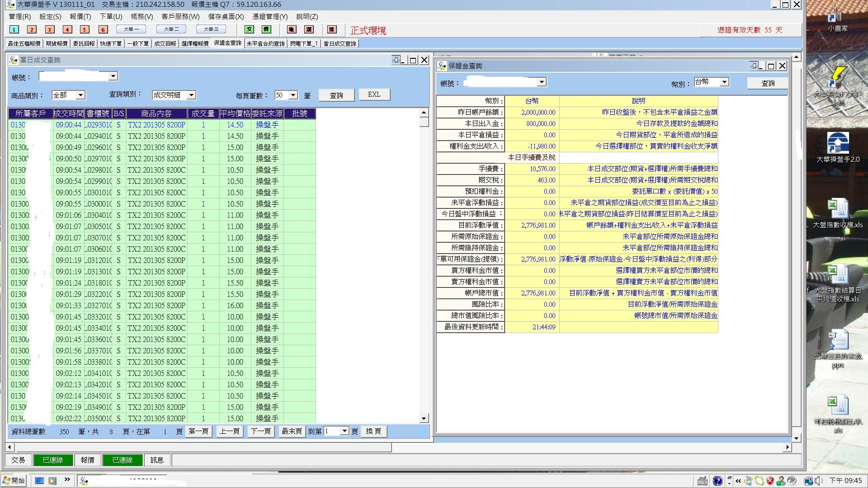Screen dimensions: 868x488
Task: Click 查詢 button in 當日成交查詢 window
Action: pyautogui.click(x=336, y=95)
